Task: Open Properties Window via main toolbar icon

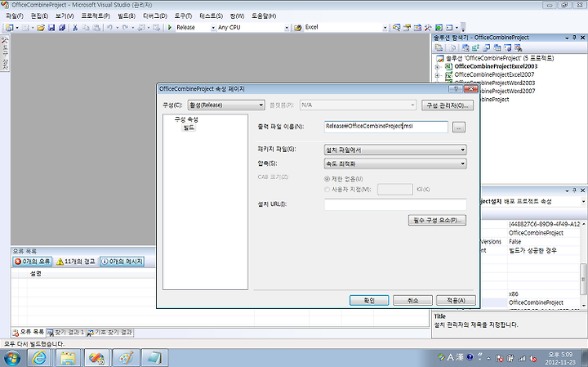Action: coord(407,28)
